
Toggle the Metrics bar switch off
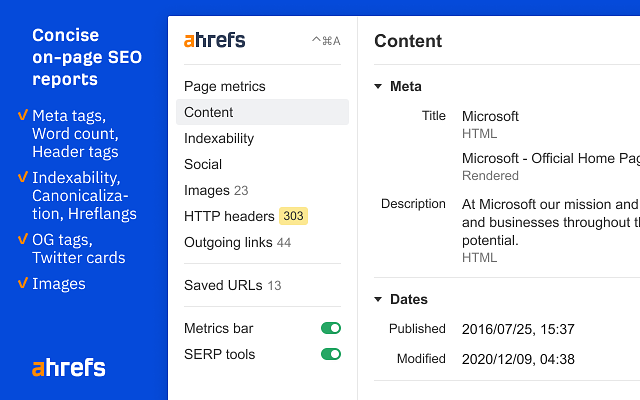(331, 328)
